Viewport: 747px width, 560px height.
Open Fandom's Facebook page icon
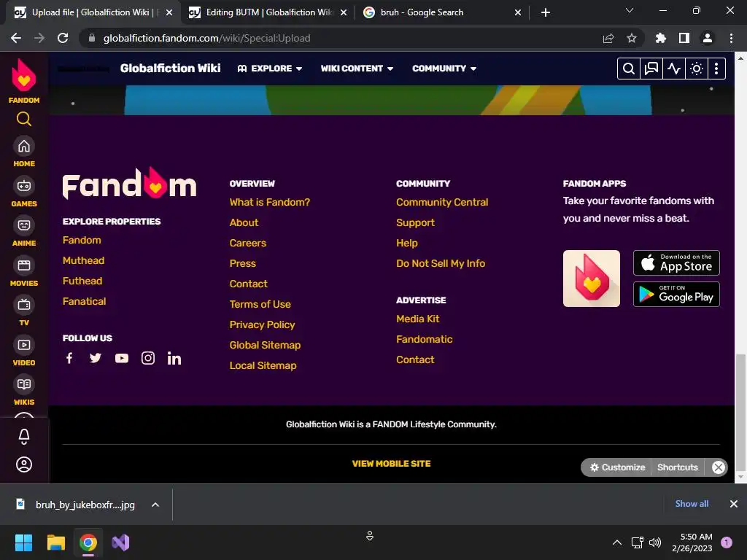click(x=69, y=358)
